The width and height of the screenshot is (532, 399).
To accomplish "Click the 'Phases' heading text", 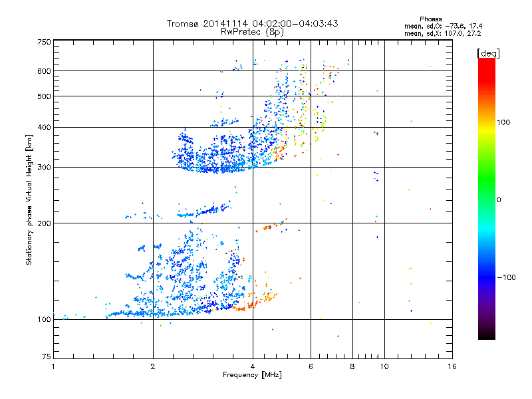I will [430, 19].
